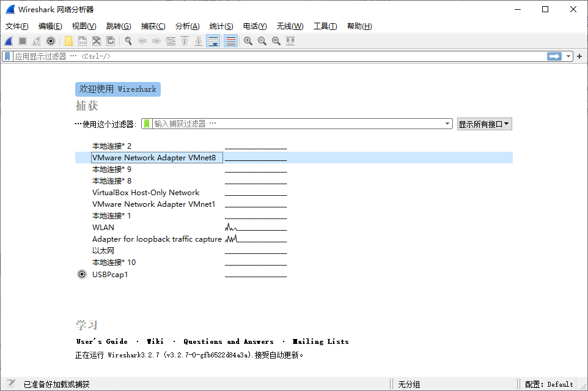
Task: Select the 以太网 interface
Action: tap(293, 251)
